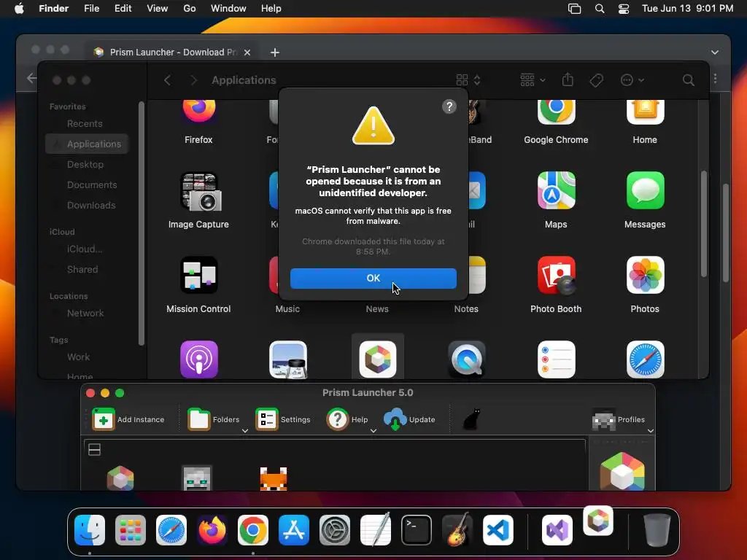Screen dimensions: 747x560
Task: Select the Preview app icon
Action: tap(287, 359)
